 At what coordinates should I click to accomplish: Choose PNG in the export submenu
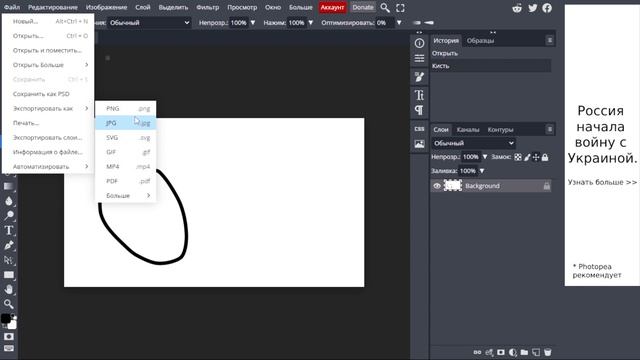126,109
